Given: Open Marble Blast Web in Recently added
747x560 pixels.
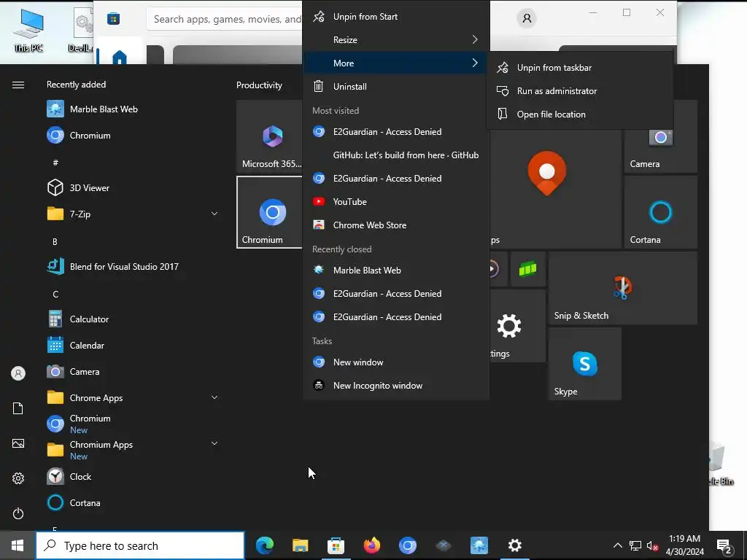Looking at the screenshot, I should coord(132,109).
